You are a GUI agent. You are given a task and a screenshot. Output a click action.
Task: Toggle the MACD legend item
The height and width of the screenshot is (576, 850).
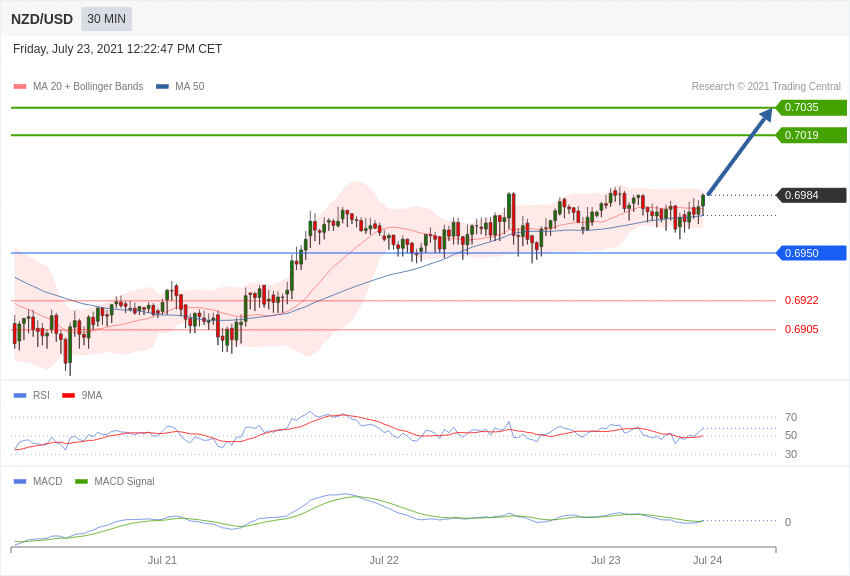click(38, 481)
